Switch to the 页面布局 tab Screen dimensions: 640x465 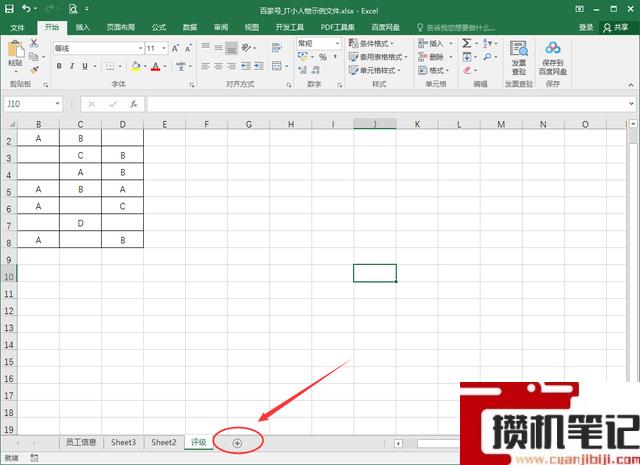[121, 27]
